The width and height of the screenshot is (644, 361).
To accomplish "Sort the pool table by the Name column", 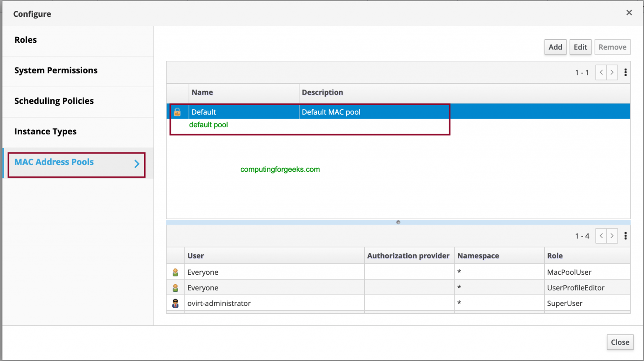I will click(x=202, y=92).
